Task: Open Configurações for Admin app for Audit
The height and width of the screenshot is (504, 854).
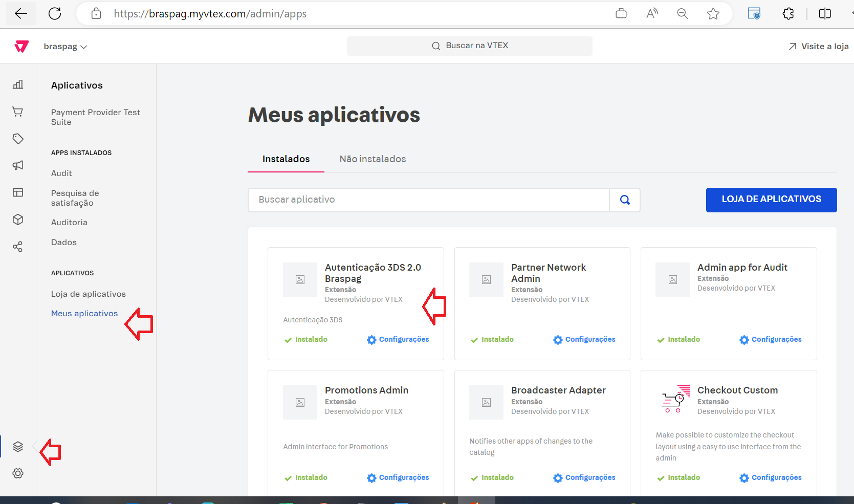Action: coord(771,340)
